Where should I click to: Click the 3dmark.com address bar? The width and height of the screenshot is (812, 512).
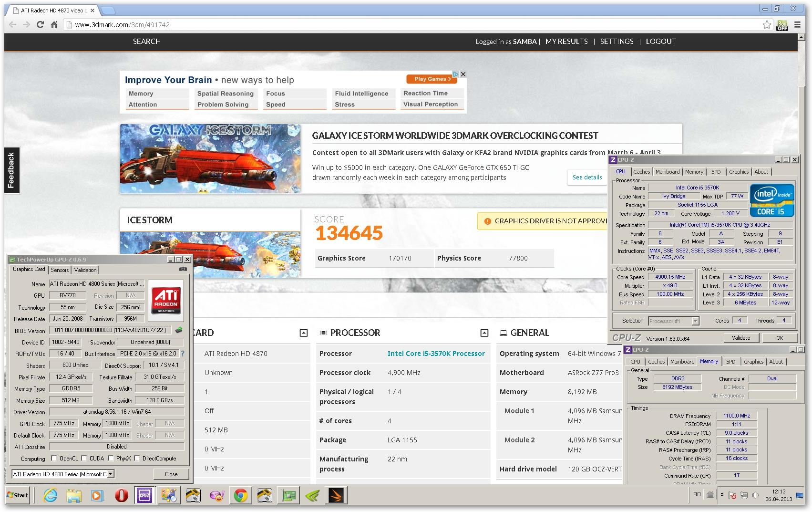[x=412, y=24]
